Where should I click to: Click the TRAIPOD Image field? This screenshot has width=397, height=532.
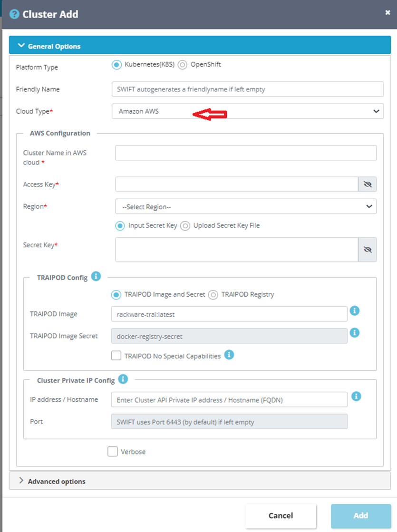click(229, 314)
